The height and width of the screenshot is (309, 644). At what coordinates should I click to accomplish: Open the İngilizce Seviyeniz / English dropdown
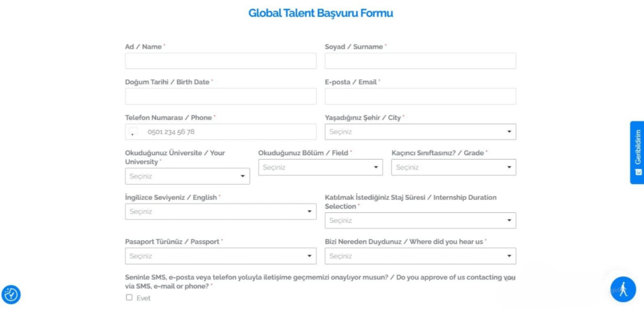tap(221, 212)
